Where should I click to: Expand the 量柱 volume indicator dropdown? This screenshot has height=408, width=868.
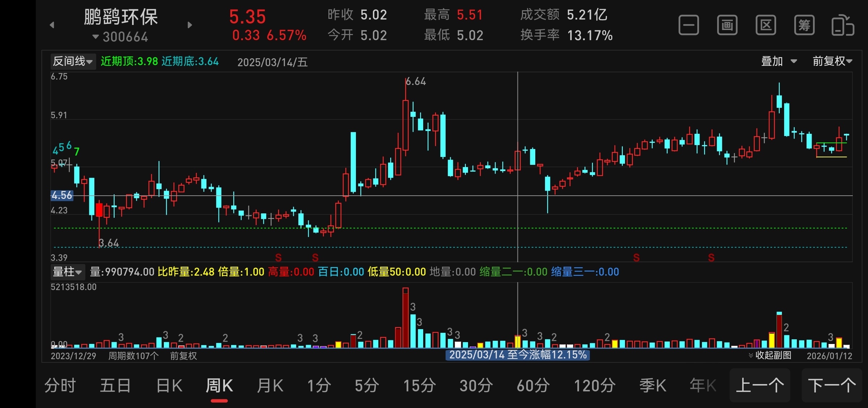click(68, 272)
